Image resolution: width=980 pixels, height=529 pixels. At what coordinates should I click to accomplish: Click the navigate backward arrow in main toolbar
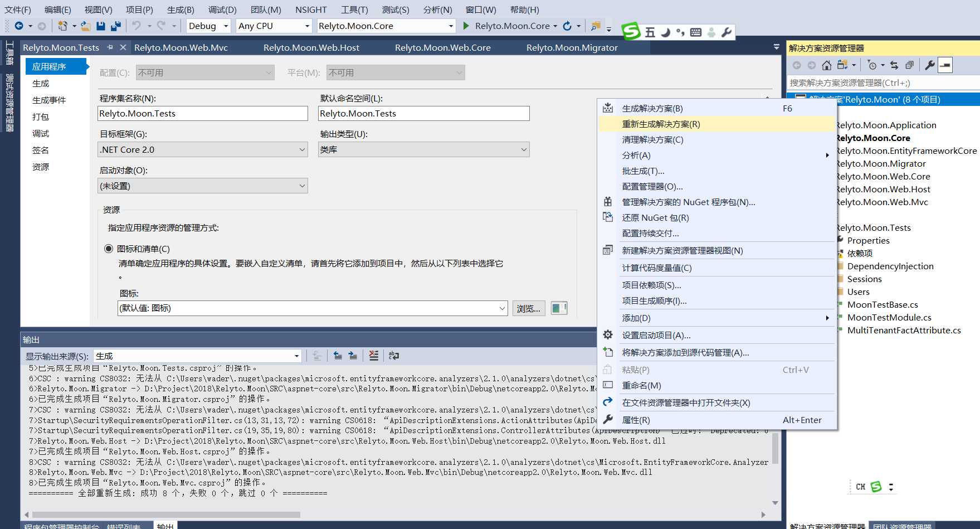(x=19, y=26)
